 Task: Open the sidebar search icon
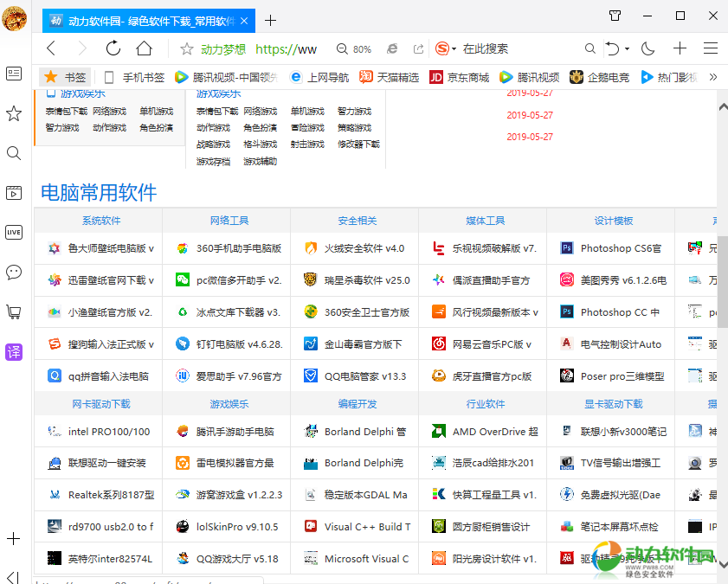point(14,153)
